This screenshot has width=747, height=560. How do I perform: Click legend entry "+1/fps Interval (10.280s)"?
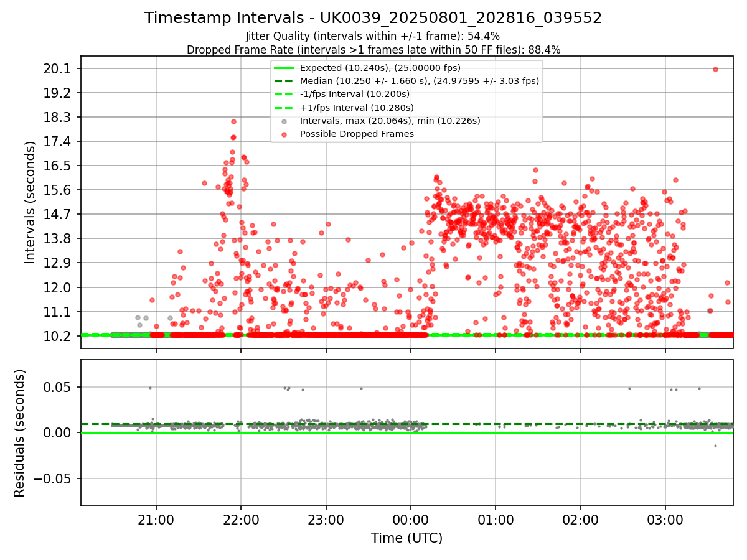[355, 107]
